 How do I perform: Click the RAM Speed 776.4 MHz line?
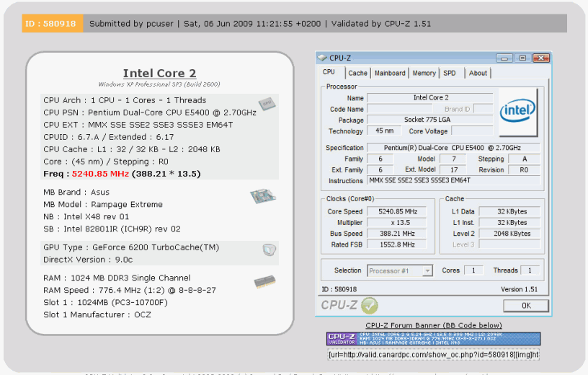pyautogui.click(x=130, y=290)
